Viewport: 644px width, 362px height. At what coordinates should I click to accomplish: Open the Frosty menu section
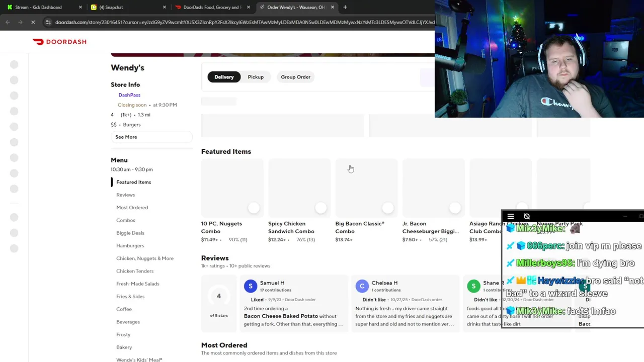[x=123, y=334]
